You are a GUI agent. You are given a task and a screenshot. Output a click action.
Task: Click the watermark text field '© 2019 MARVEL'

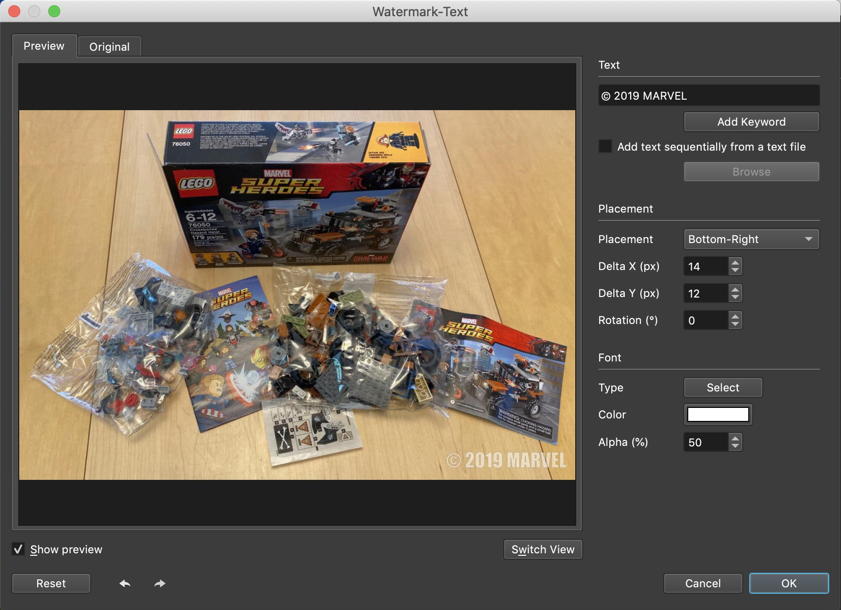pyautogui.click(x=709, y=95)
